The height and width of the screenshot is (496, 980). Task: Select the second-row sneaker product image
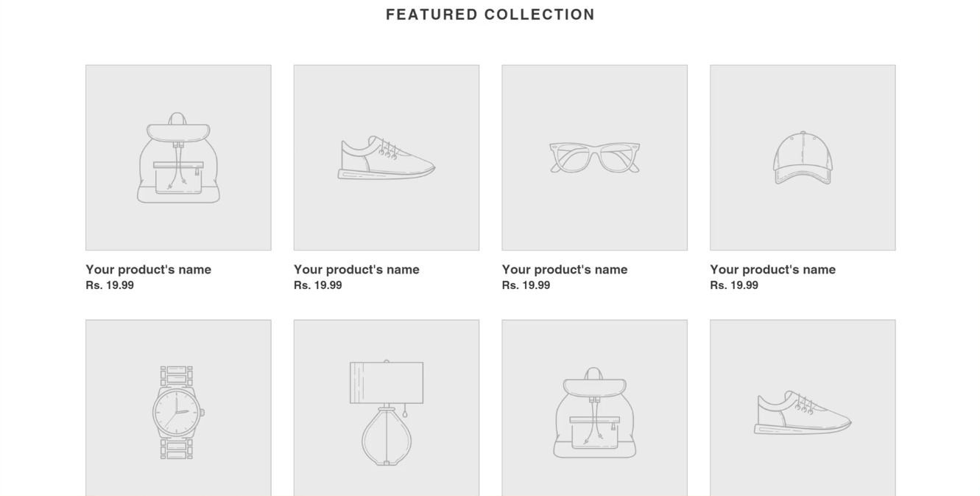click(803, 408)
